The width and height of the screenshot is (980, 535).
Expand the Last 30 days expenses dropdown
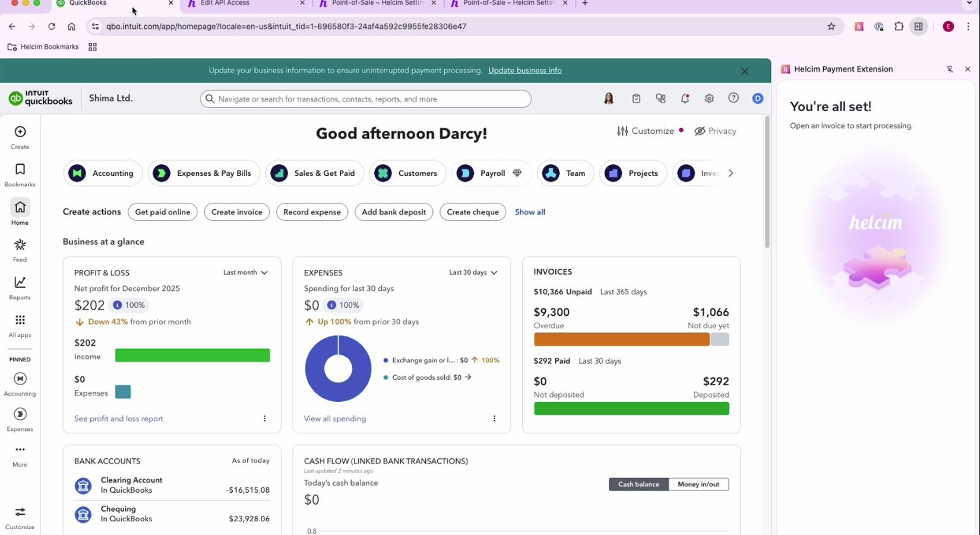[473, 273]
